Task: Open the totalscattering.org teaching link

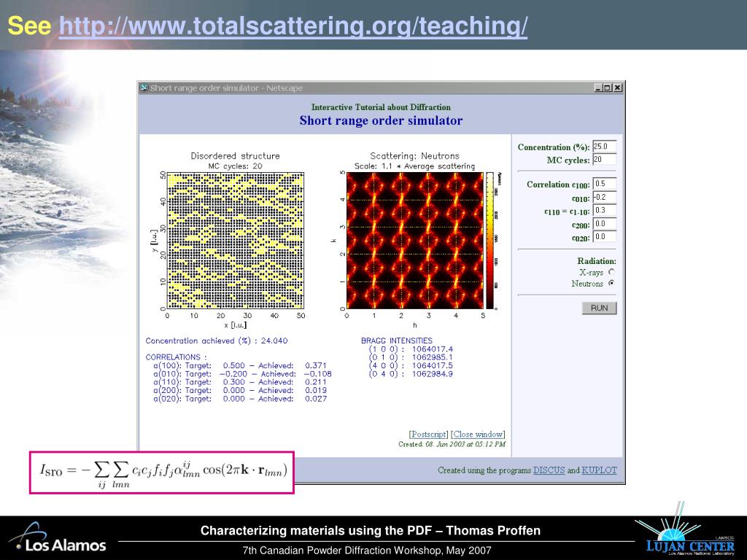Action: point(293,26)
